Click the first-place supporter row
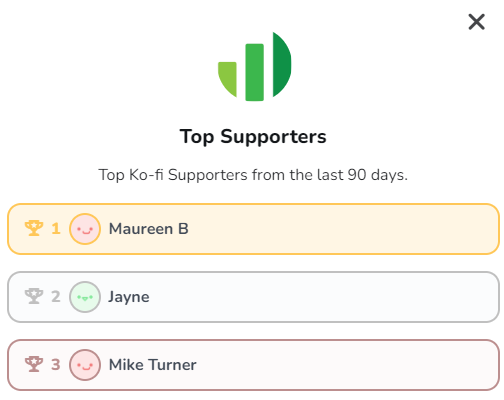504x400 pixels. 253,229
